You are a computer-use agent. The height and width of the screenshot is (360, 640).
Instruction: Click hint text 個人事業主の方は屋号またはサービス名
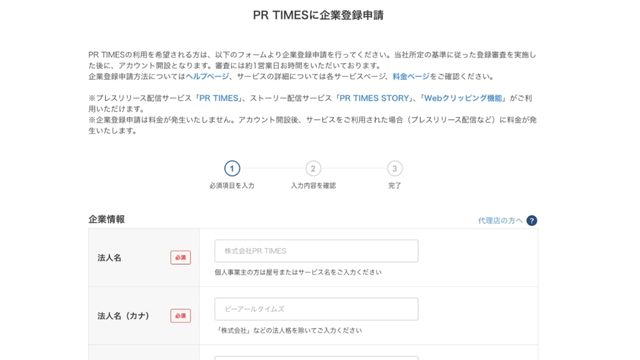[x=298, y=272]
